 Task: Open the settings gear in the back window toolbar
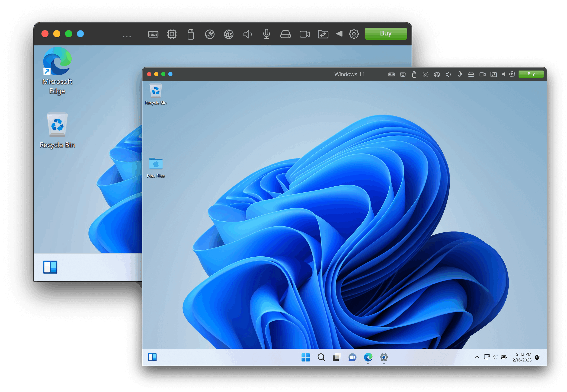click(x=354, y=34)
